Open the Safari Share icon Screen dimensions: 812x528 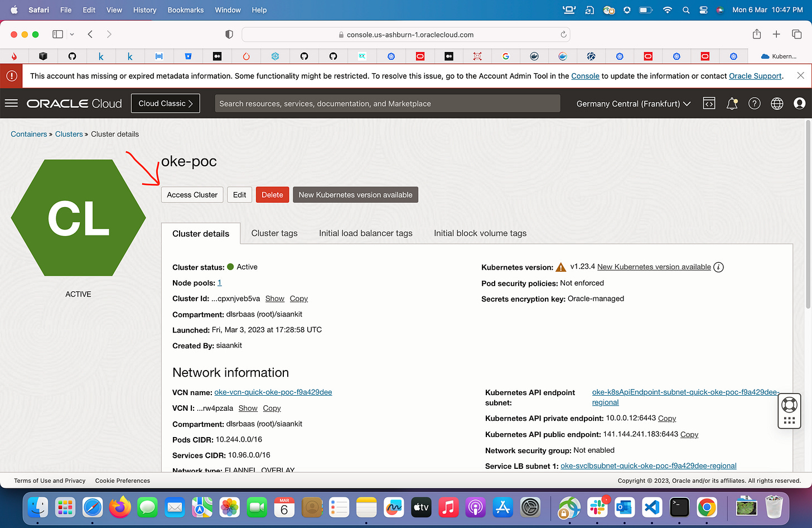pos(756,34)
